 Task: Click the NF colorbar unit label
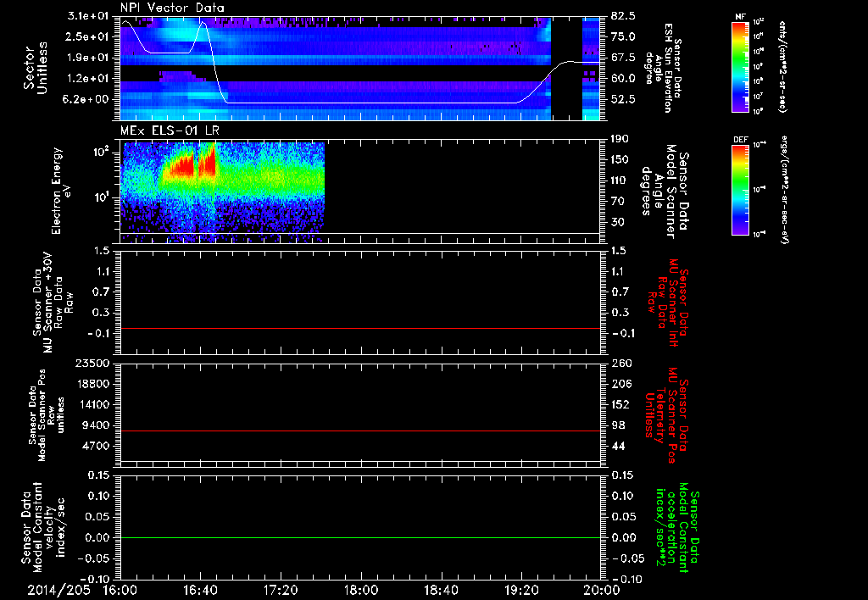click(x=782, y=66)
